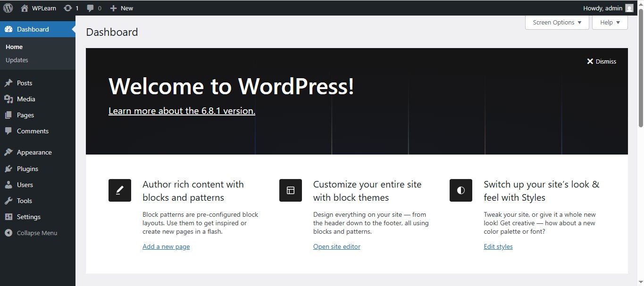Dismiss the Welcome to WordPress panel
Image resolution: width=644 pixels, height=286 pixels.
(x=602, y=61)
